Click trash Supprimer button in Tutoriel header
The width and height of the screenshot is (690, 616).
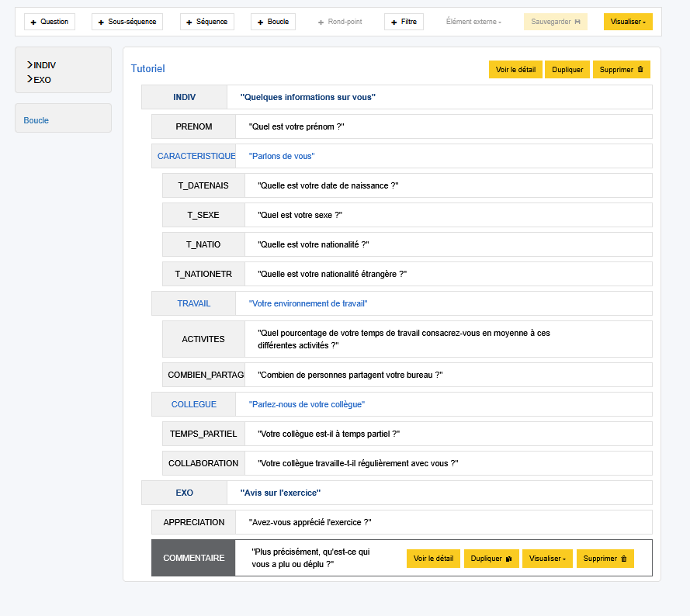(621, 70)
